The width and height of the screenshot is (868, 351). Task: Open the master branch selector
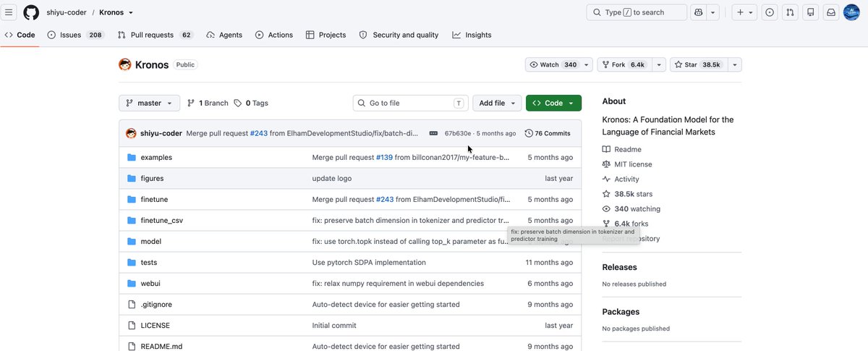(149, 103)
